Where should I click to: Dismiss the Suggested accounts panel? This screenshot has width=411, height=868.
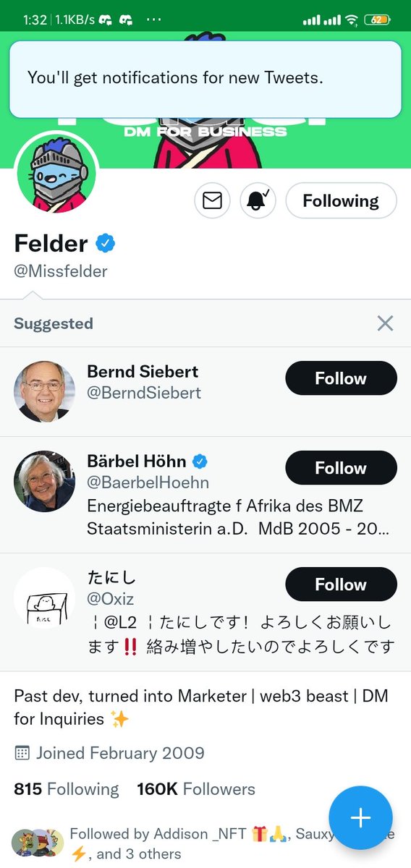pos(385,323)
